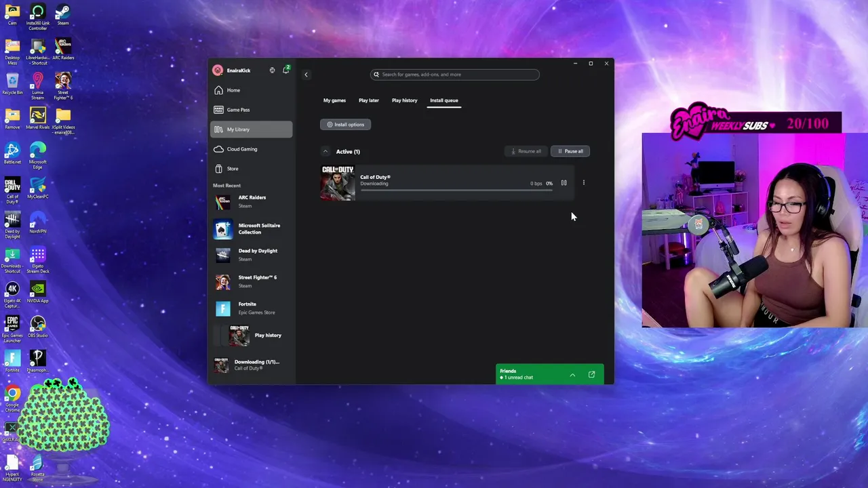Screen dimensions: 868x488
Task: Click Install options button
Action: point(346,125)
